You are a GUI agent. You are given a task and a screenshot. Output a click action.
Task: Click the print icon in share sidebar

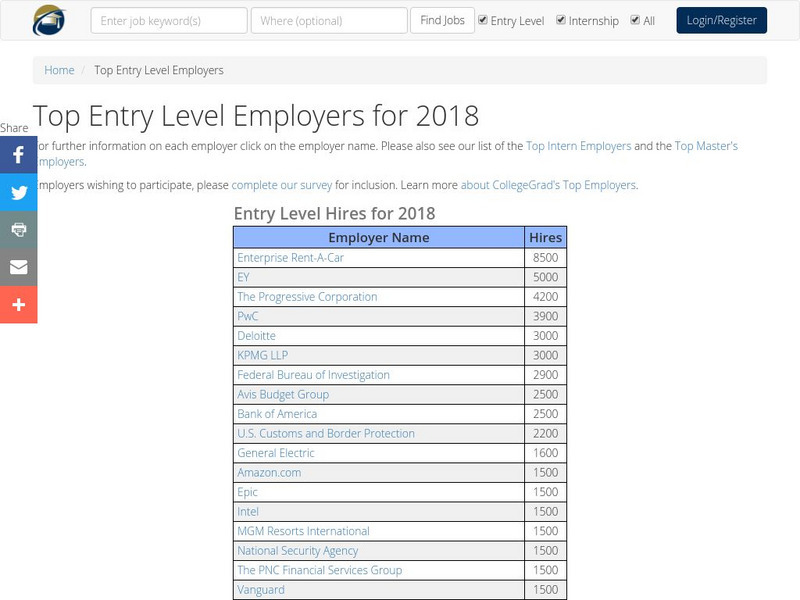[x=18, y=230]
